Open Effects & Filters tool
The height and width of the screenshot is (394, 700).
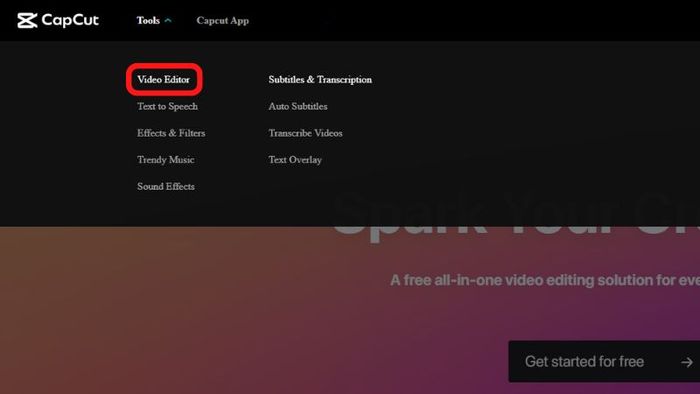(x=171, y=133)
